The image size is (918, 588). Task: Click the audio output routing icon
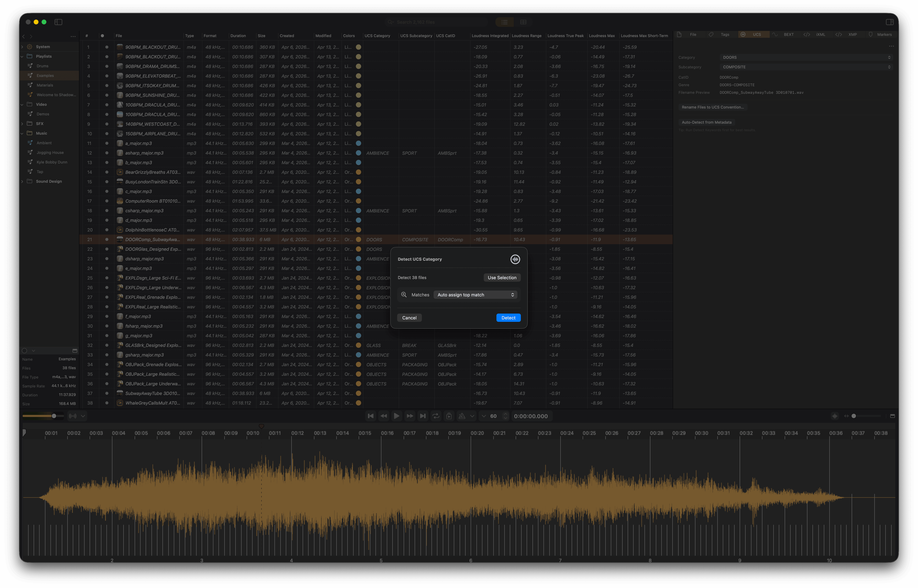pos(72,416)
